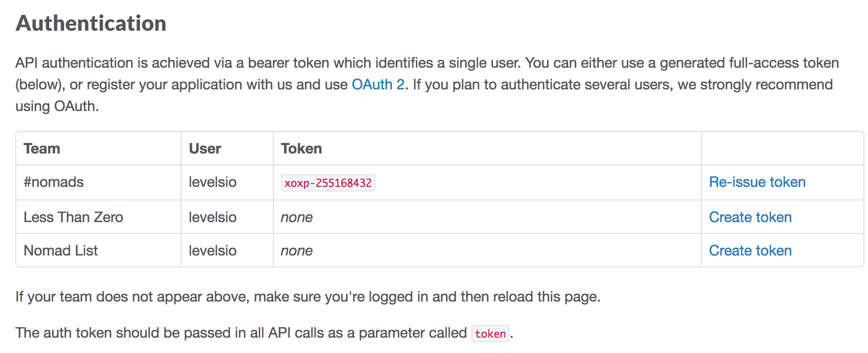Click the Nomad List team cell
Screen dimensions: 868x353
61,251
